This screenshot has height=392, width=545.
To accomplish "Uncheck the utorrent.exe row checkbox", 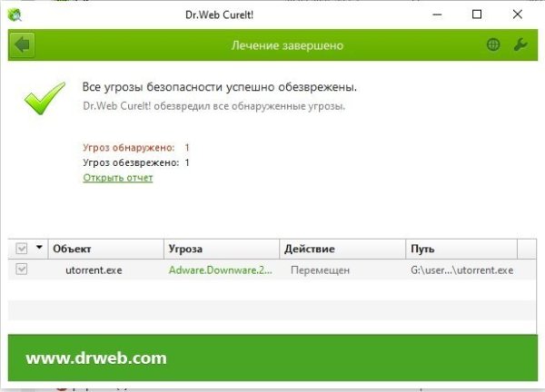I will tap(22, 269).
